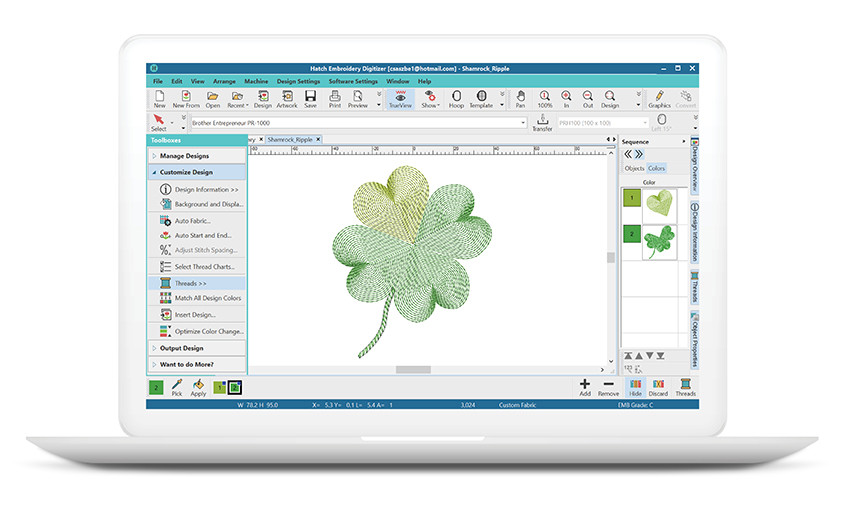Viewport: 844px width, 506px height.
Task: Pick a color with the Pick tool
Action: pos(177,387)
